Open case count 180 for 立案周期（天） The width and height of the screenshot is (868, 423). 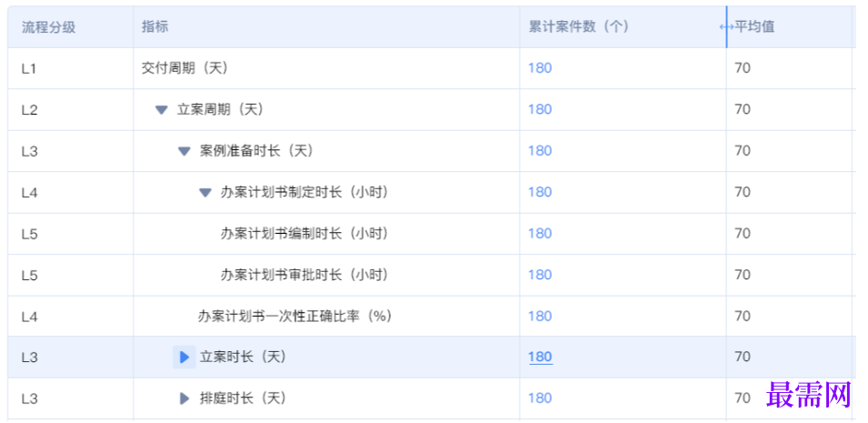click(540, 109)
